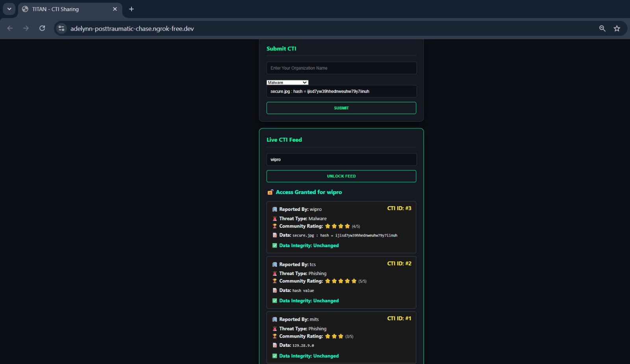Click the Submit CTI heading
630x364 pixels.
pyautogui.click(x=281, y=48)
